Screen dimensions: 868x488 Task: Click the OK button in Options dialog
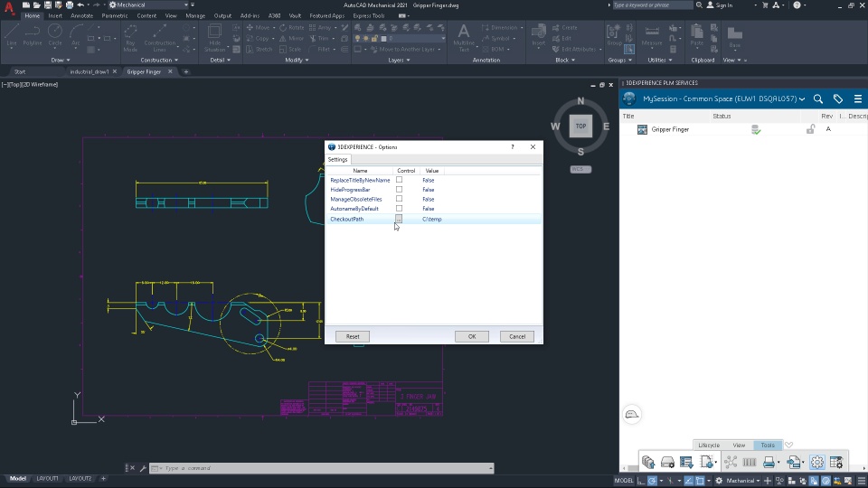click(471, 336)
